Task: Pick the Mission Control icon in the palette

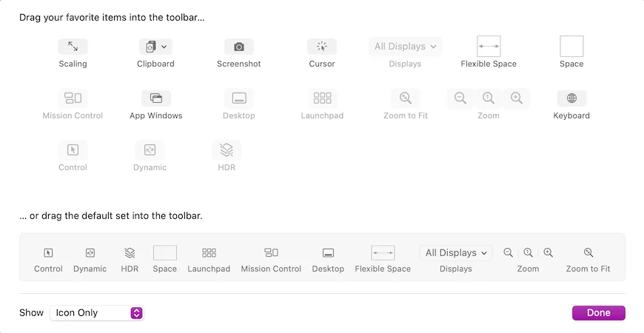Action: pyautogui.click(x=73, y=98)
